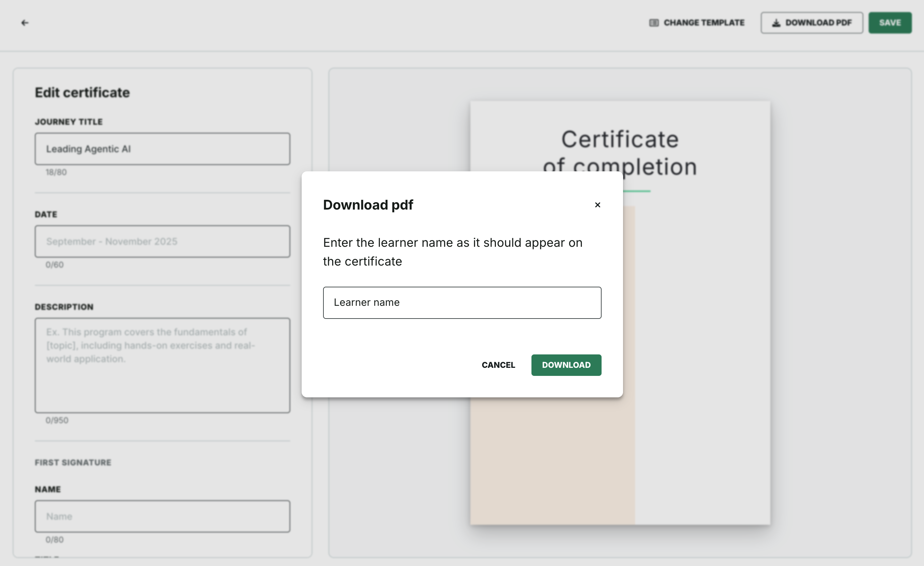Click the 'Download pdf' dialog title

click(368, 205)
